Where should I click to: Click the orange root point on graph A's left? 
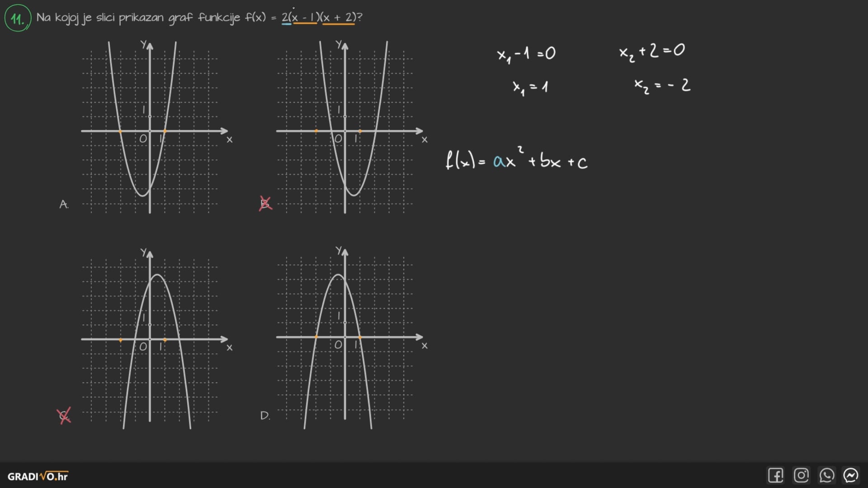[120, 131]
